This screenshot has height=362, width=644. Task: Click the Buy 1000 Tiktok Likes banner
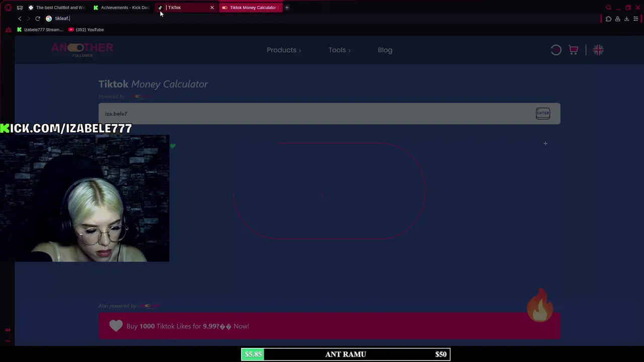(329, 326)
